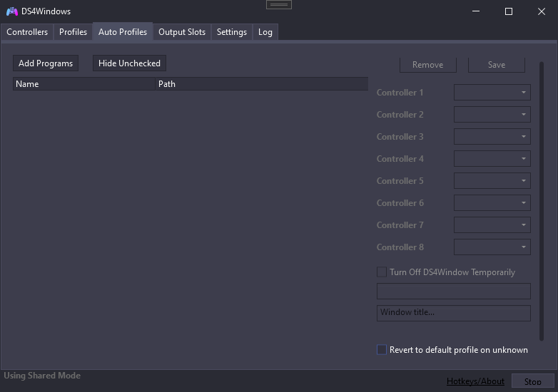The height and width of the screenshot is (392, 558).
Task: Sort list by Name column header
Action: click(x=84, y=84)
